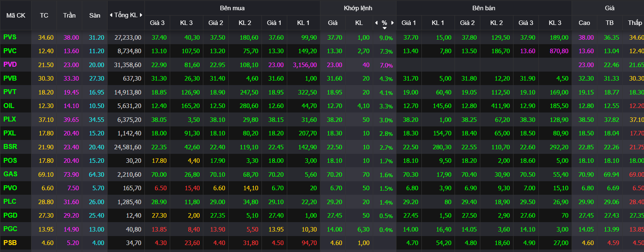Screen dimensions: 644x252
Task: Select the Khớp lệnh group header
Action: pyautogui.click(x=358, y=8)
